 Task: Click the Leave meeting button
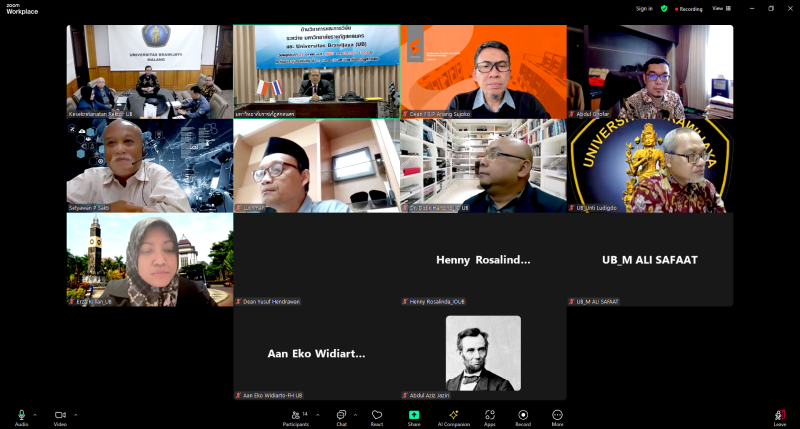[779, 415]
